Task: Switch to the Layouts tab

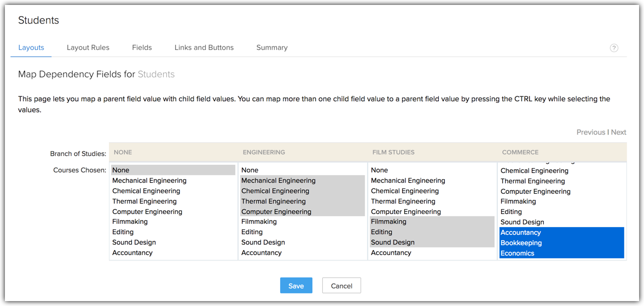Action: pos(31,48)
